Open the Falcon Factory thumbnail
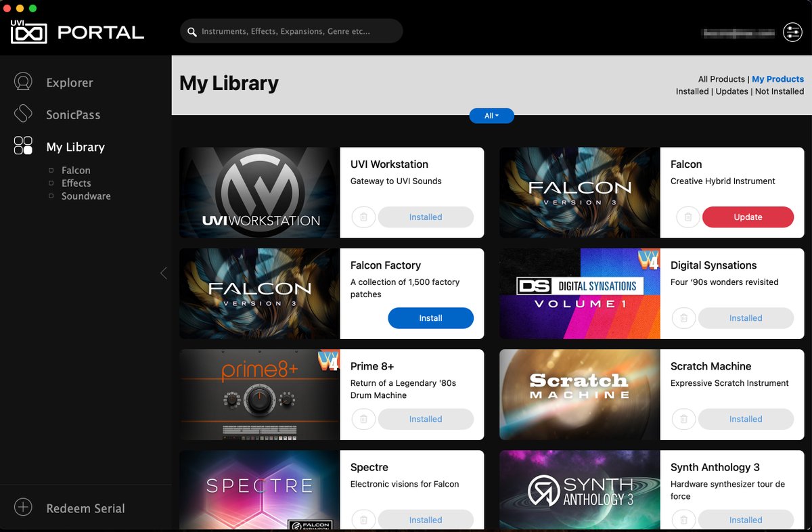Screen dimensions: 812x532 click(260, 294)
